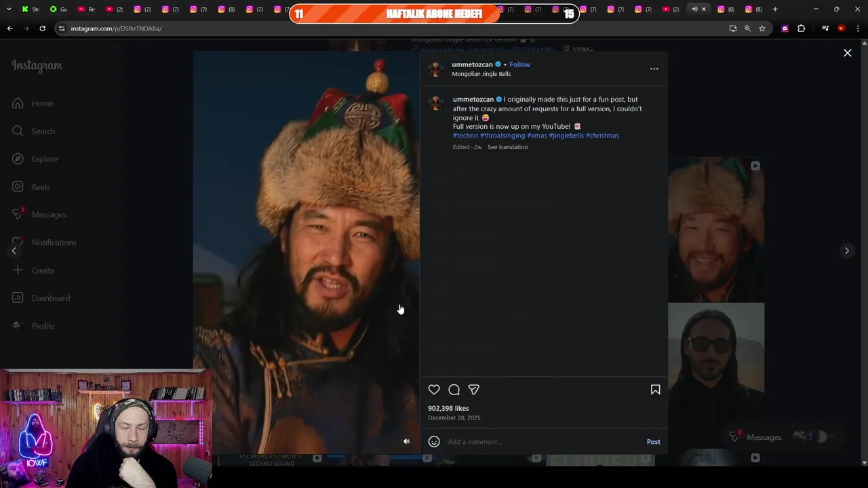
Task: Open ummetozcan profile from the post header
Action: tap(472, 64)
